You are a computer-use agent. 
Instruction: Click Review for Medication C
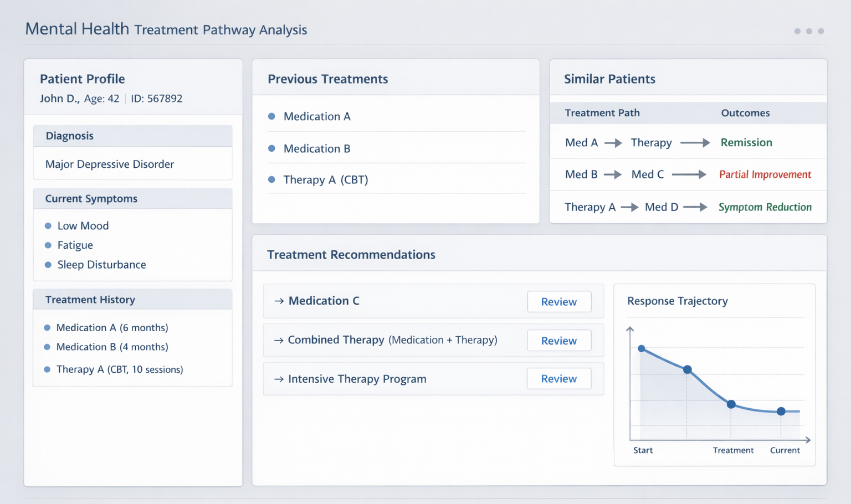point(558,301)
